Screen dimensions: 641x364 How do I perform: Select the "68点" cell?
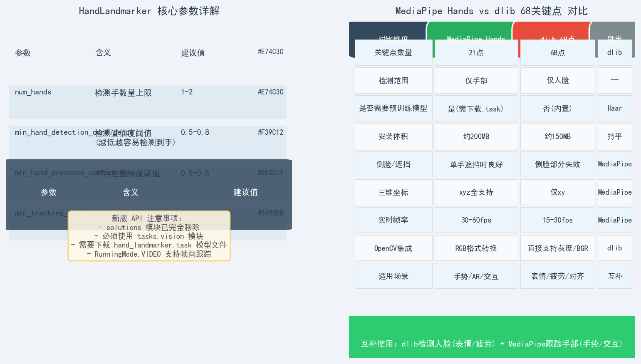click(558, 52)
